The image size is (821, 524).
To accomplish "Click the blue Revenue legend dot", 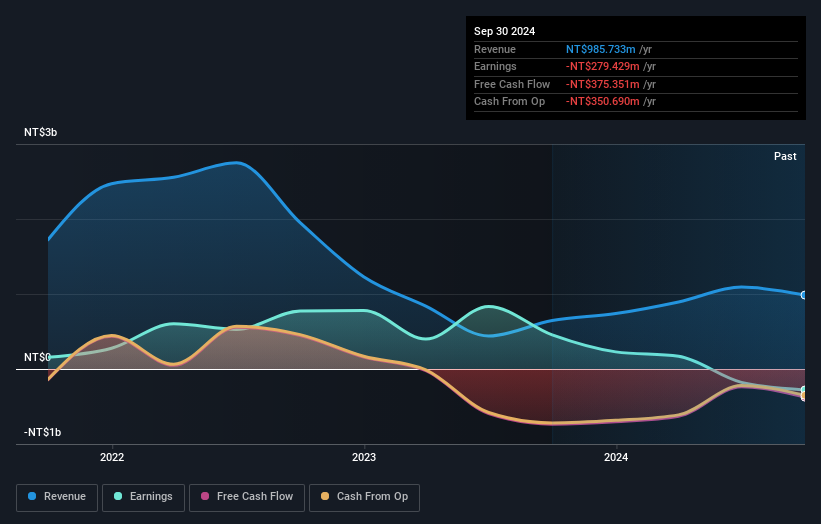I will [x=32, y=496].
